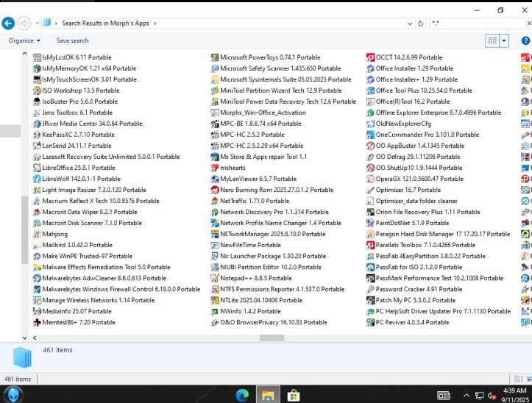Click the navigation pane scroll up arrow
The width and height of the screenshot is (532, 403).
[24, 54]
